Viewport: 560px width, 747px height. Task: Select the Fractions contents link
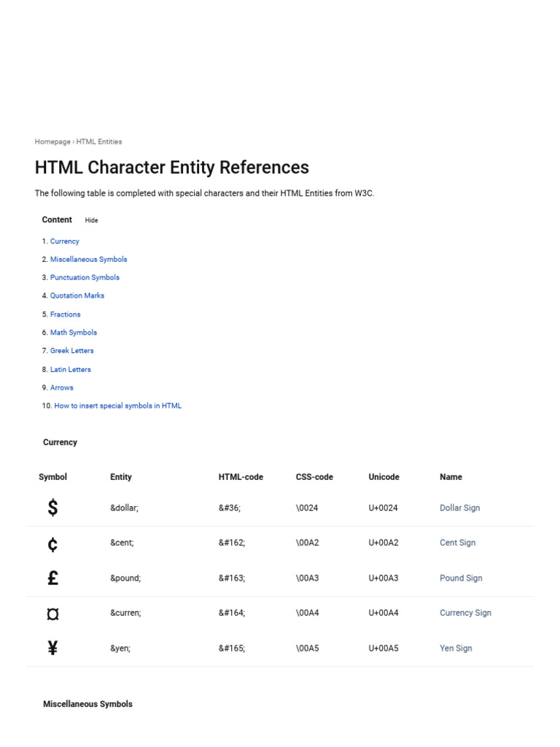(x=66, y=314)
